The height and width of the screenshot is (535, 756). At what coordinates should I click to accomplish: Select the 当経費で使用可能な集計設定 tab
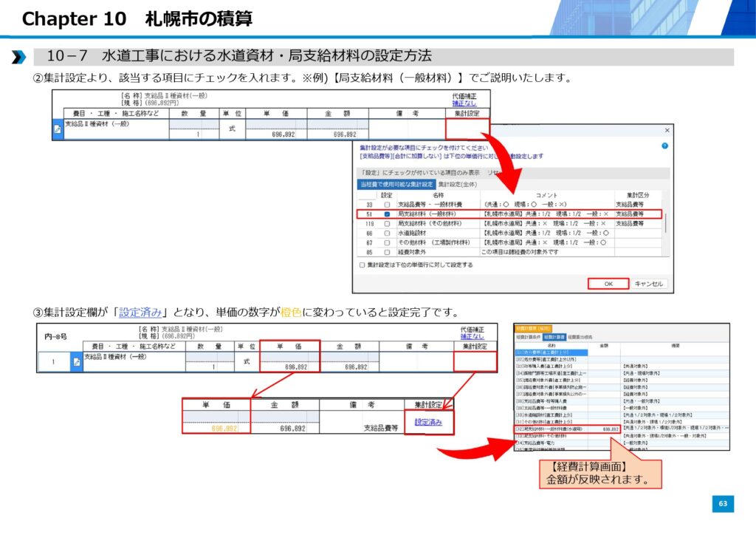[x=396, y=183]
